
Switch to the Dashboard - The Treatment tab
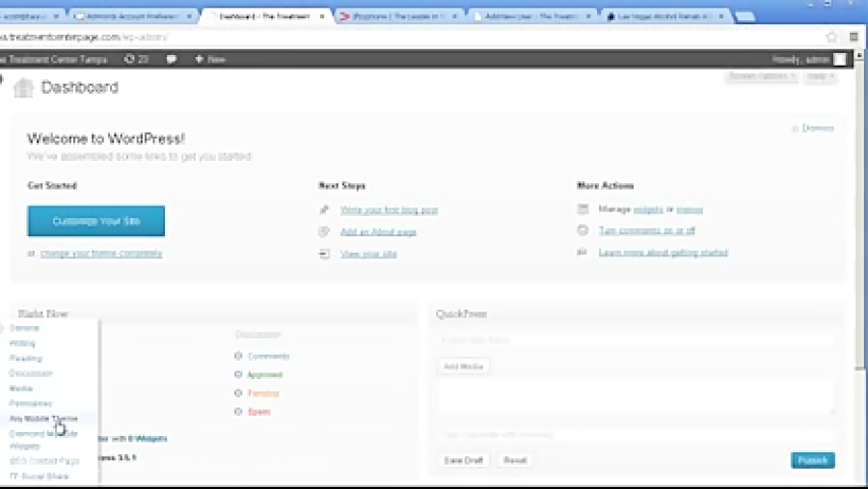pos(264,16)
